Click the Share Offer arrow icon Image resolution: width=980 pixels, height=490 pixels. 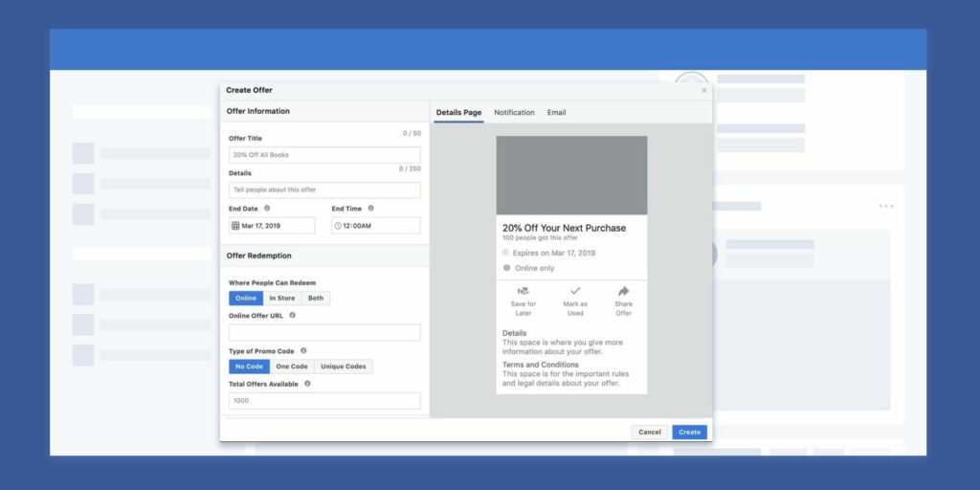[x=623, y=291]
